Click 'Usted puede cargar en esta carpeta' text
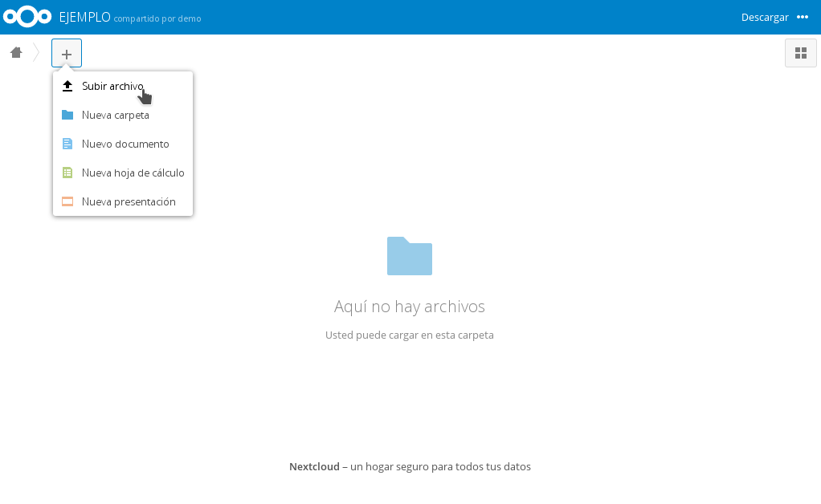Screen dimensions: 821x504 tap(410, 335)
